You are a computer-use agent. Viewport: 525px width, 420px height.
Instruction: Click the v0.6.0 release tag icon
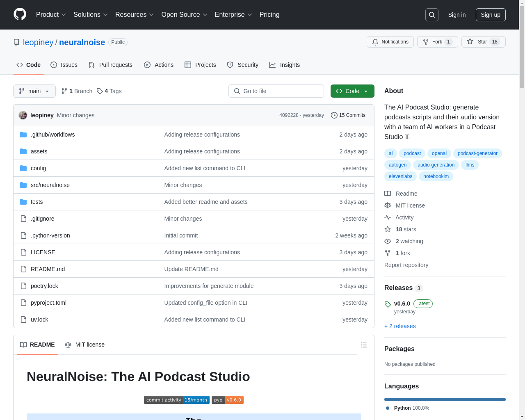tap(388, 304)
